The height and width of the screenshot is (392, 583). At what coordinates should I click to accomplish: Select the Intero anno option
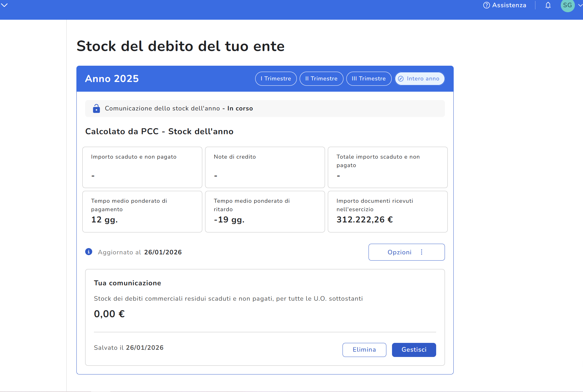tap(420, 79)
